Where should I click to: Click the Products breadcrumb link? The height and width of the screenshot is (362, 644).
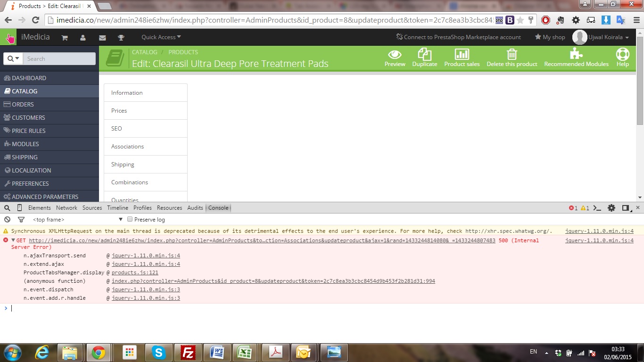(x=183, y=52)
